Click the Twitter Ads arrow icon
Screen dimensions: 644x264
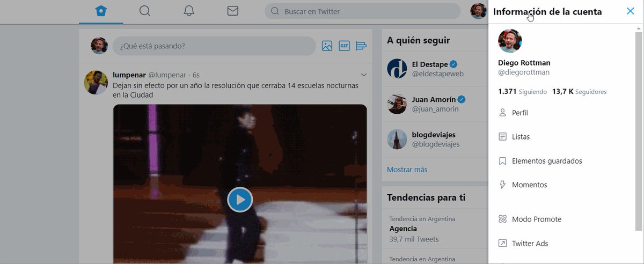coord(503,243)
